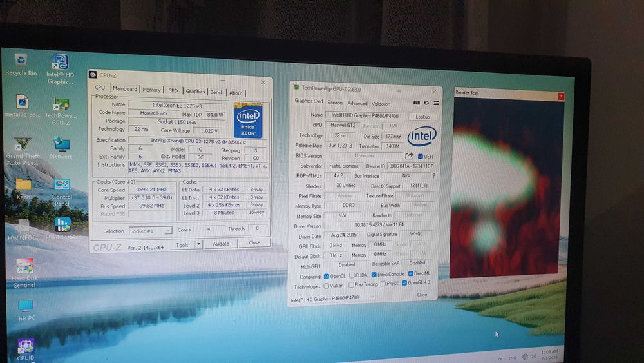
Task: Toggle the Vulkan checkbox
Action: pos(326,286)
